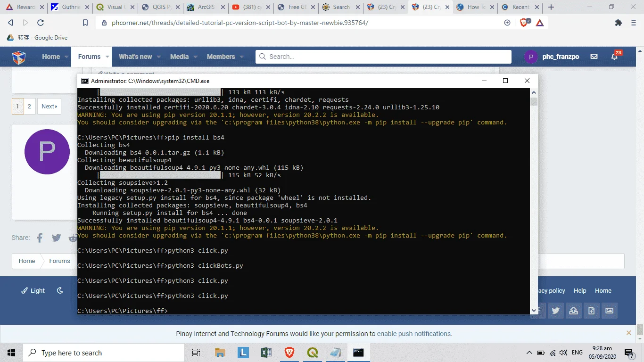Open Windows Start menu
Viewport: 644px width, 362px height.
[11, 353]
